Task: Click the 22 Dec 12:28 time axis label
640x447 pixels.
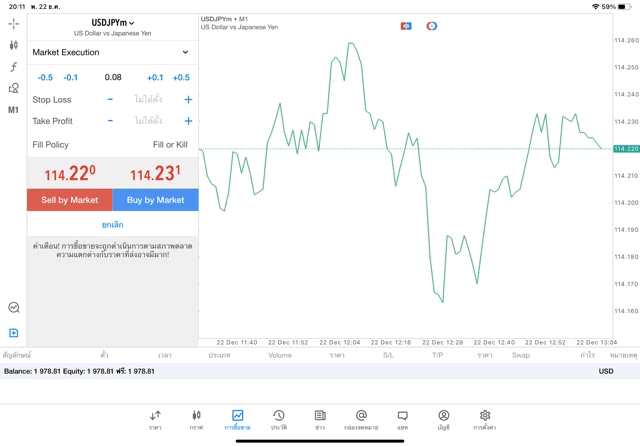Action: (442, 342)
